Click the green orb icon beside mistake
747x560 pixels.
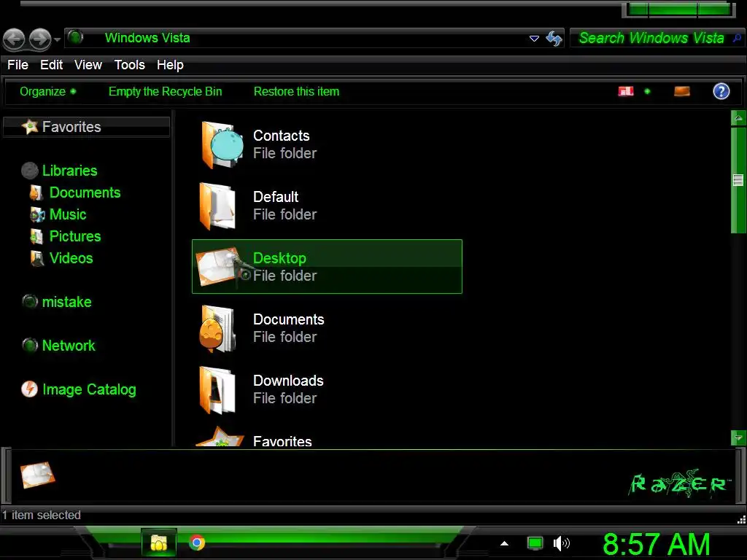(x=29, y=301)
